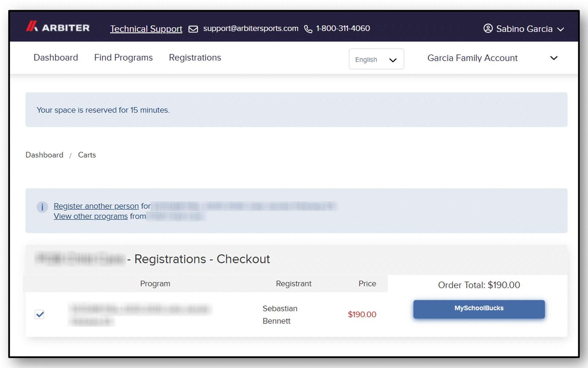Click View other programs link
This screenshot has width=588, height=368.
coord(91,216)
